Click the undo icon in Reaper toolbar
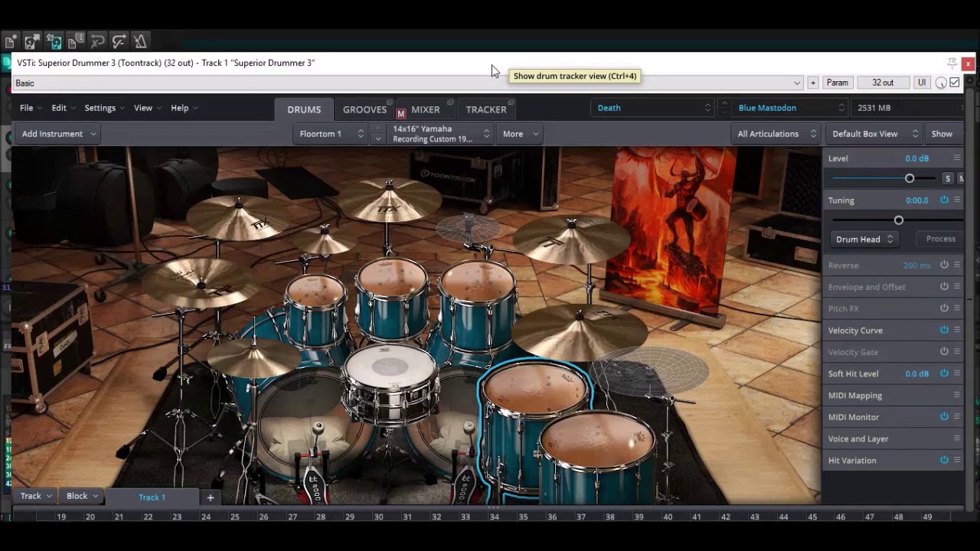Screen dimensions: 980x551 (x=97, y=42)
